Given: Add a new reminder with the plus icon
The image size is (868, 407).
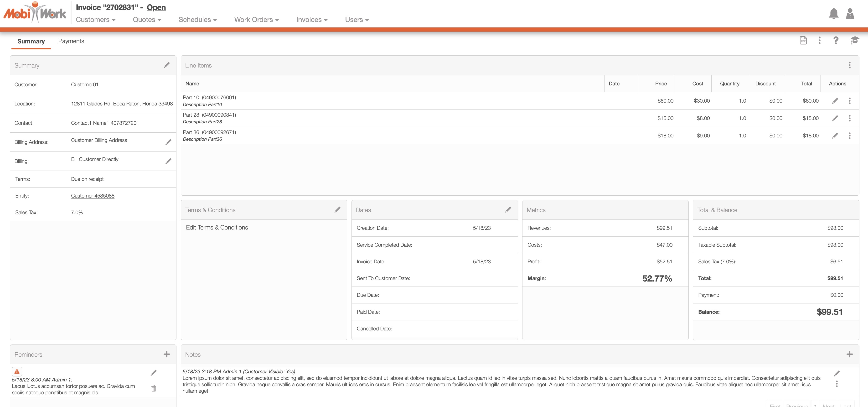Looking at the screenshot, I should (167, 354).
